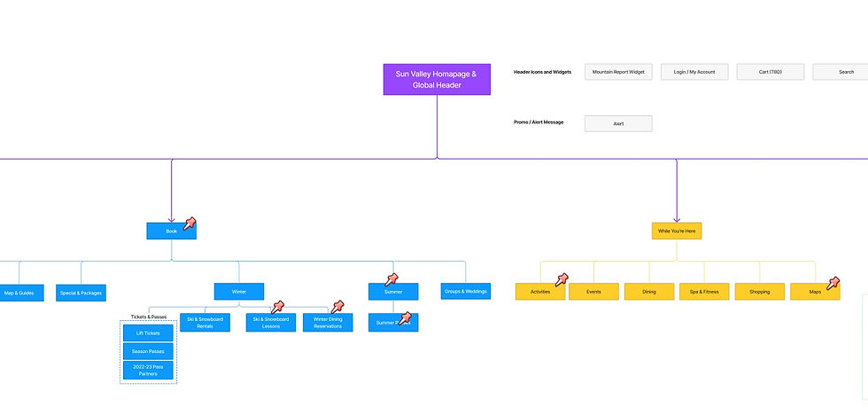This screenshot has height=407, width=868.
Task: Select the blue Book node
Action: tap(172, 231)
